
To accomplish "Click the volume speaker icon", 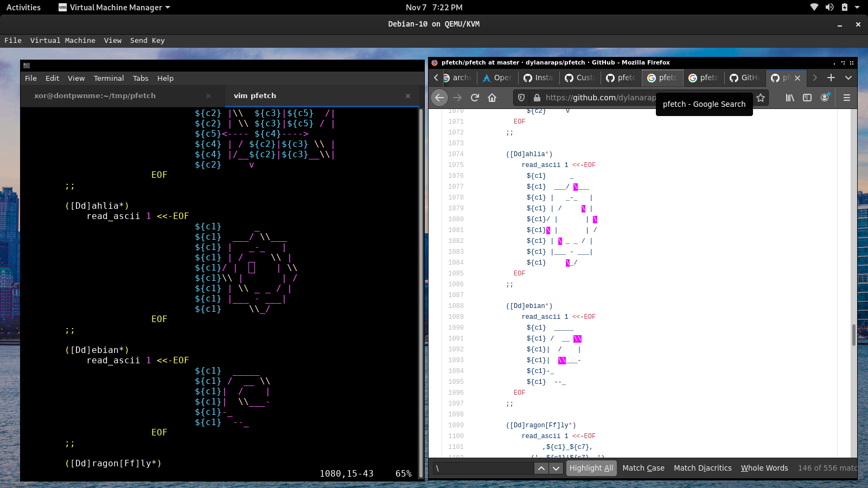I will [829, 7].
